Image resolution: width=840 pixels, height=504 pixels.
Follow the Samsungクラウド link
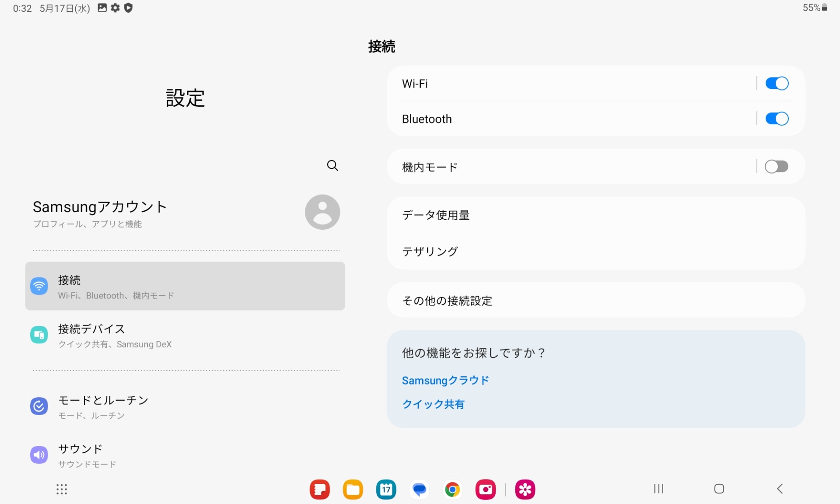(x=445, y=380)
